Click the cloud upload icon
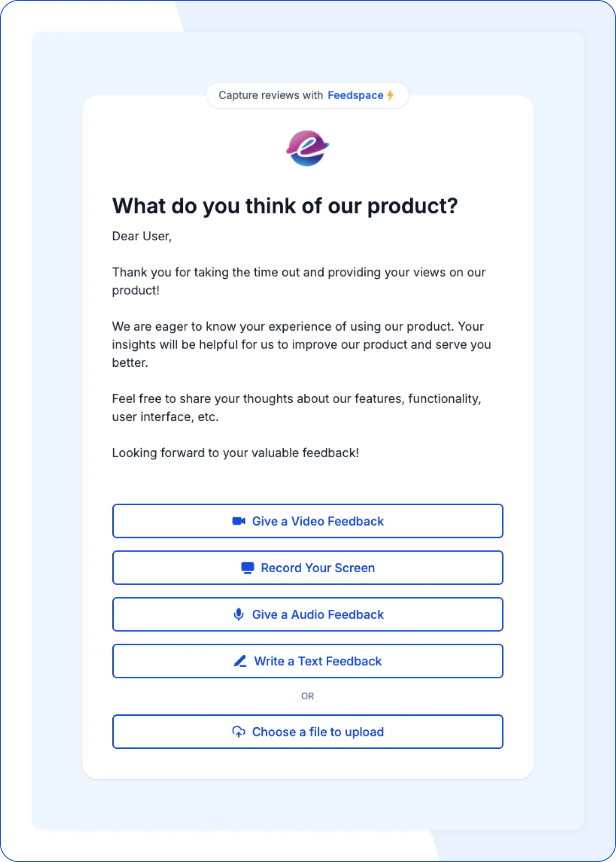Screen dimensions: 616x862 click(x=239, y=732)
